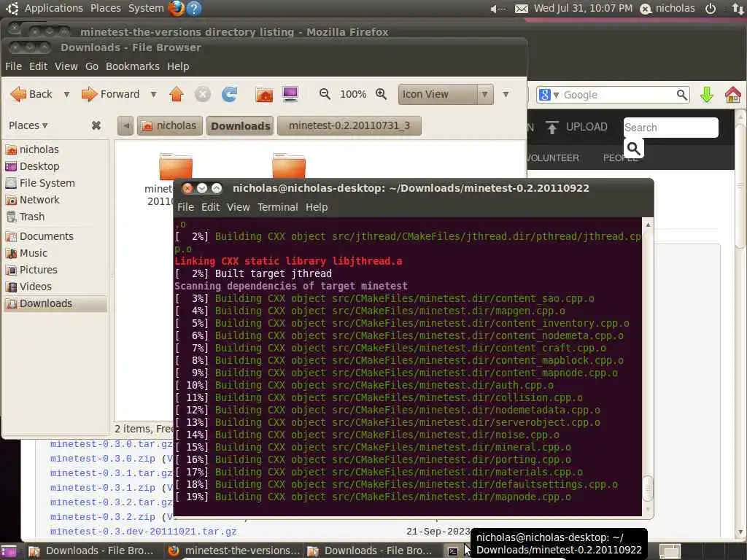Click the UPLOAD link on the webpage
This screenshot has width=747, height=560.
pos(576,127)
